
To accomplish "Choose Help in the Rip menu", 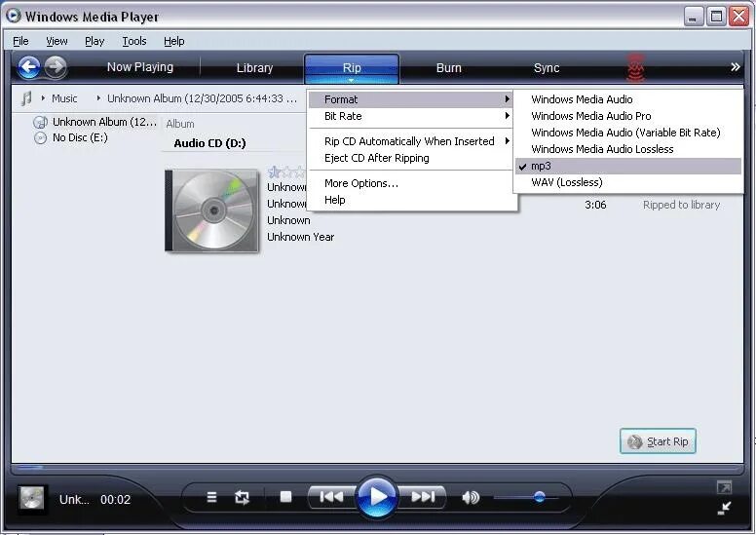I will 410,200.
